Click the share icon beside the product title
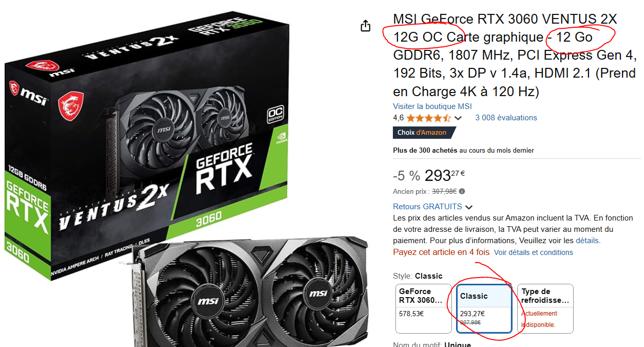The height and width of the screenshot is (347, 644). [366, 26]
